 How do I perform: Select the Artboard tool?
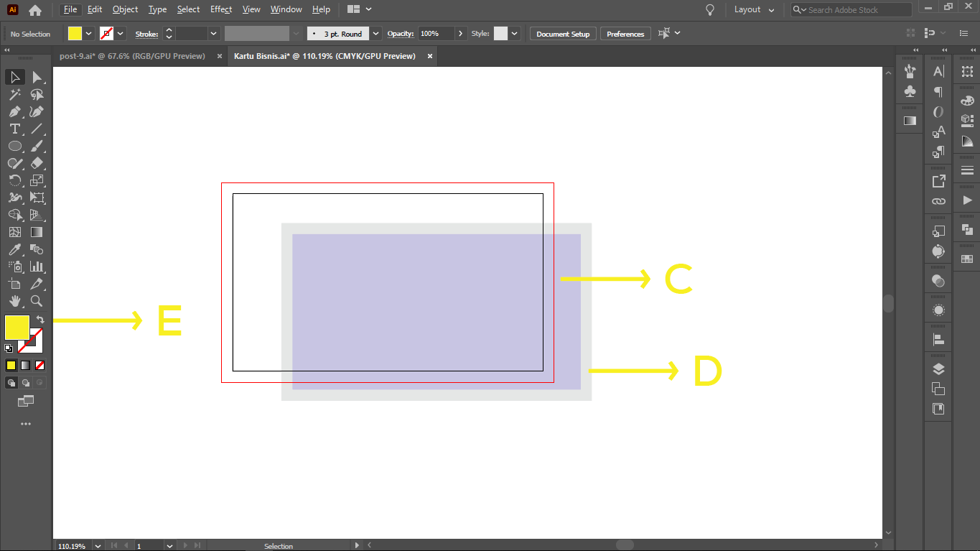tap(15, 284)
